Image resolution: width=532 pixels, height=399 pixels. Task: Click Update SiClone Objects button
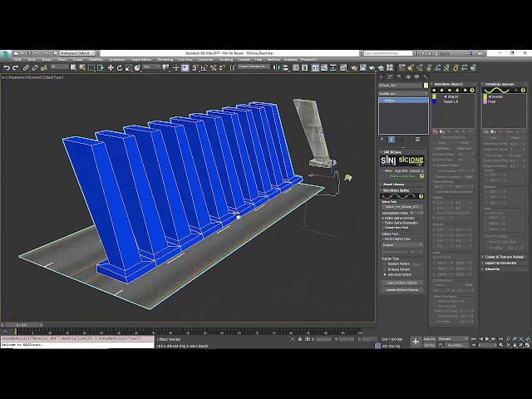[402, 290]
